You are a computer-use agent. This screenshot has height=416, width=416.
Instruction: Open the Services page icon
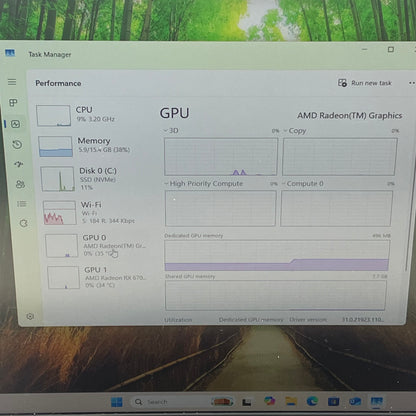point(23,223)
